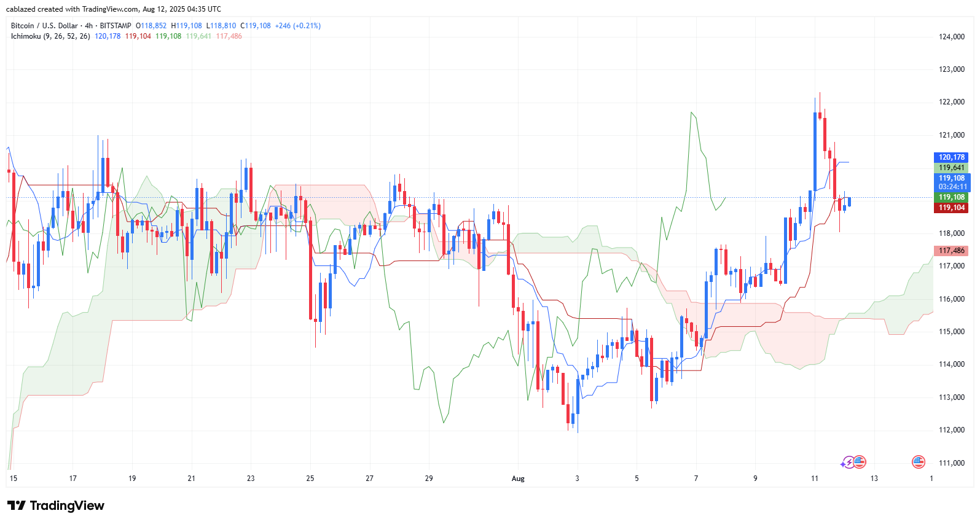Click the Aug marker on the time axis
The image size is (980, 524).
coord(518,479)
